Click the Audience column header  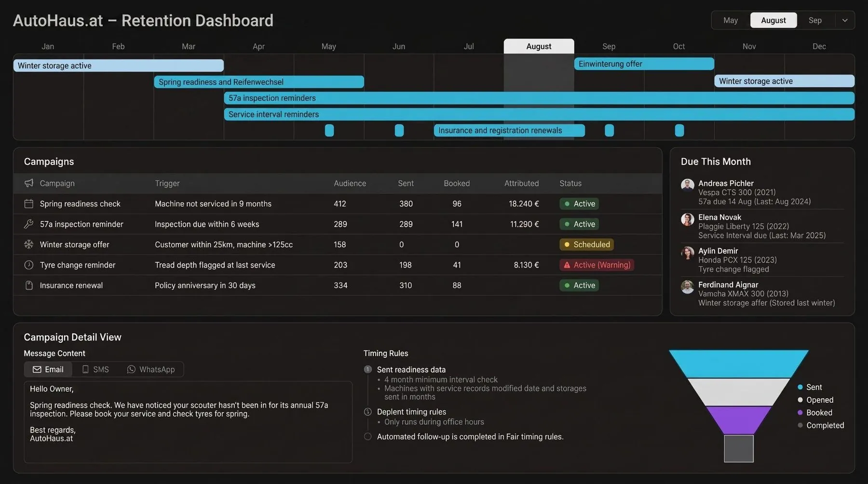click(350, 183)
